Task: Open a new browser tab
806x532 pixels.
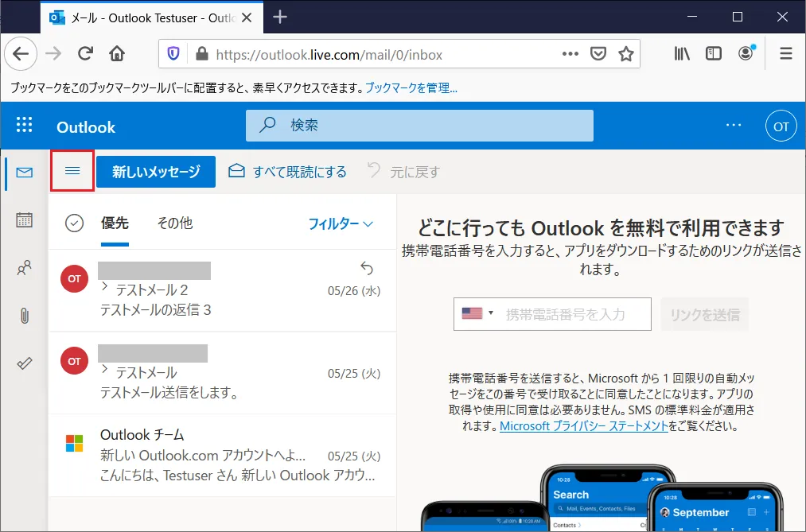Action: pos(280,17)
